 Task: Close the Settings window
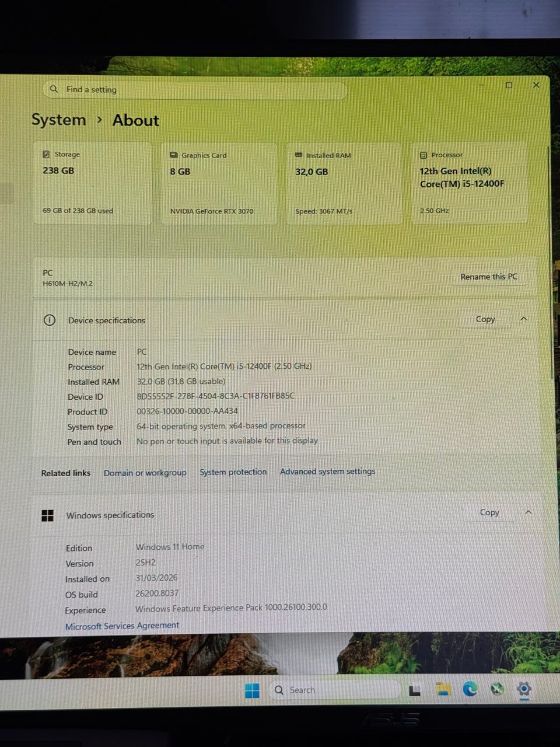(x=536, y=85)
